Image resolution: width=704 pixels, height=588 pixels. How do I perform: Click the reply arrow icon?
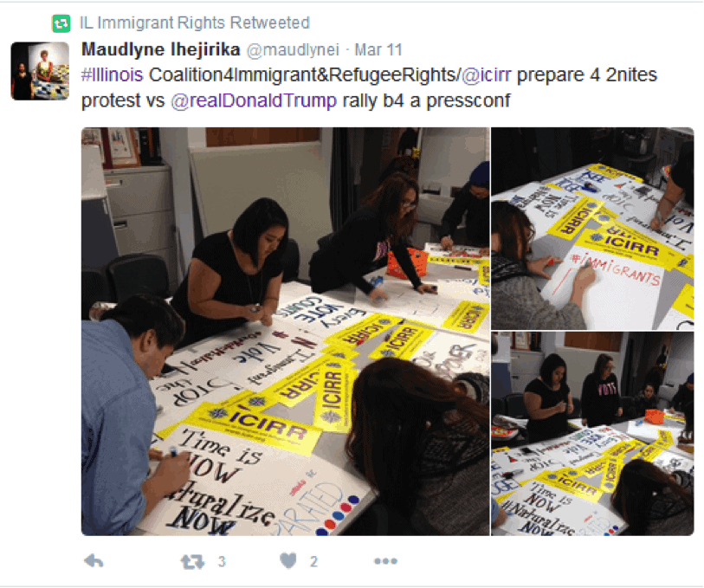[94, 561]
